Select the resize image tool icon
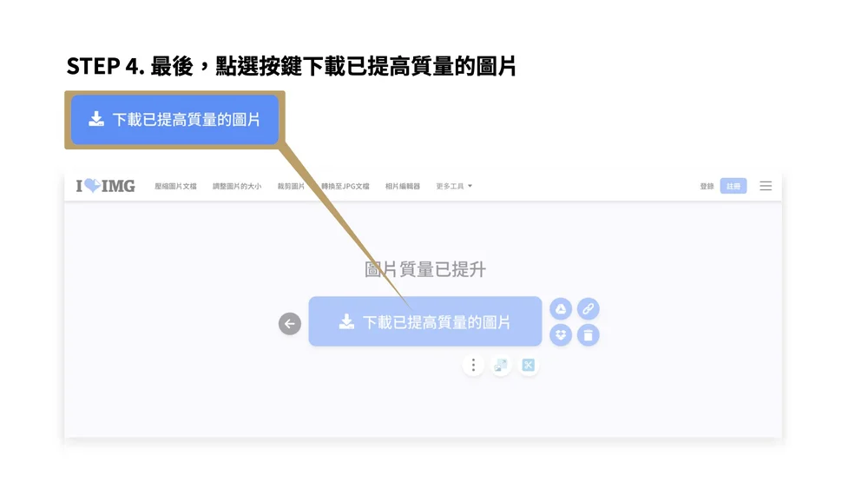Viewport: 868px width, 489px height. click(501, 365)
